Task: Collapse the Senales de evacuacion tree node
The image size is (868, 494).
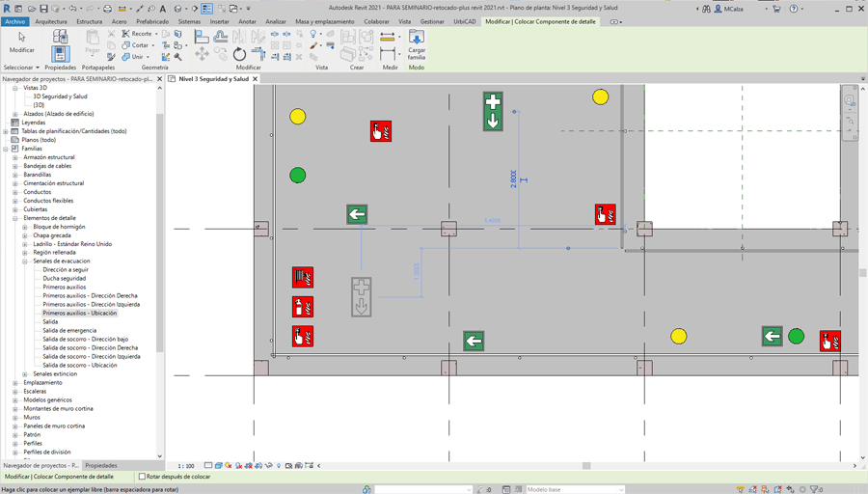Action: pos(25,261)
